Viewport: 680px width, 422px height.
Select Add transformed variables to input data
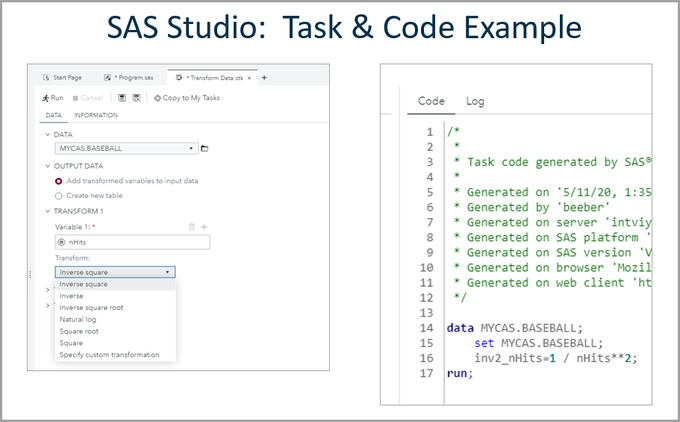59,181
